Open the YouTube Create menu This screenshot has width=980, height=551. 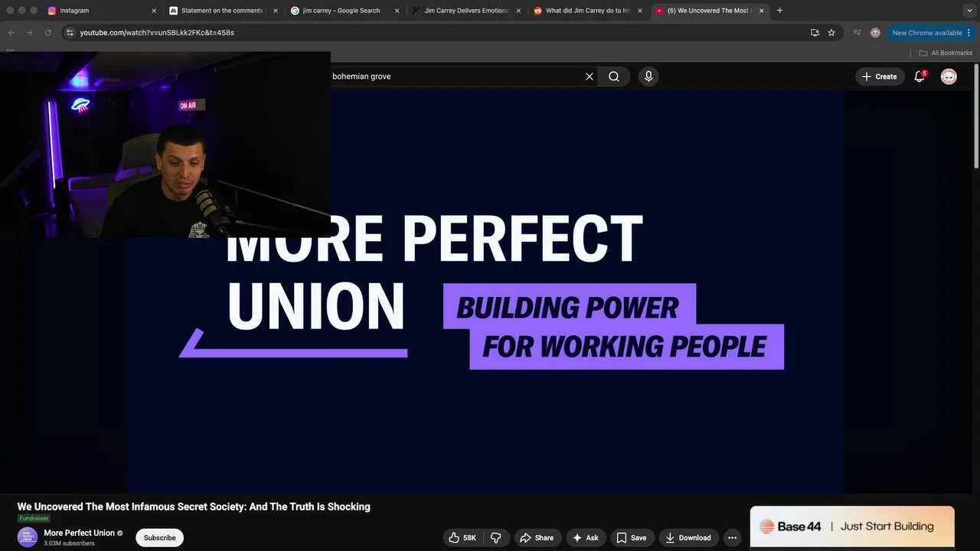click(879, 77)
